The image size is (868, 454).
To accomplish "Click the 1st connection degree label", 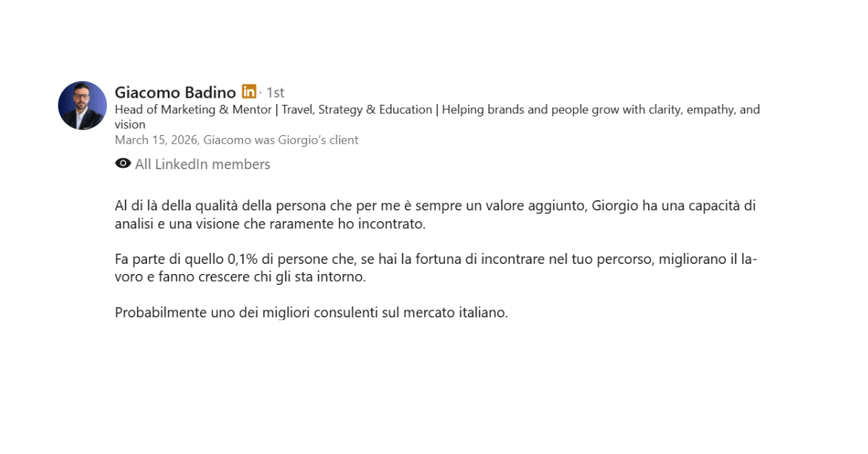I will [276, 93].
